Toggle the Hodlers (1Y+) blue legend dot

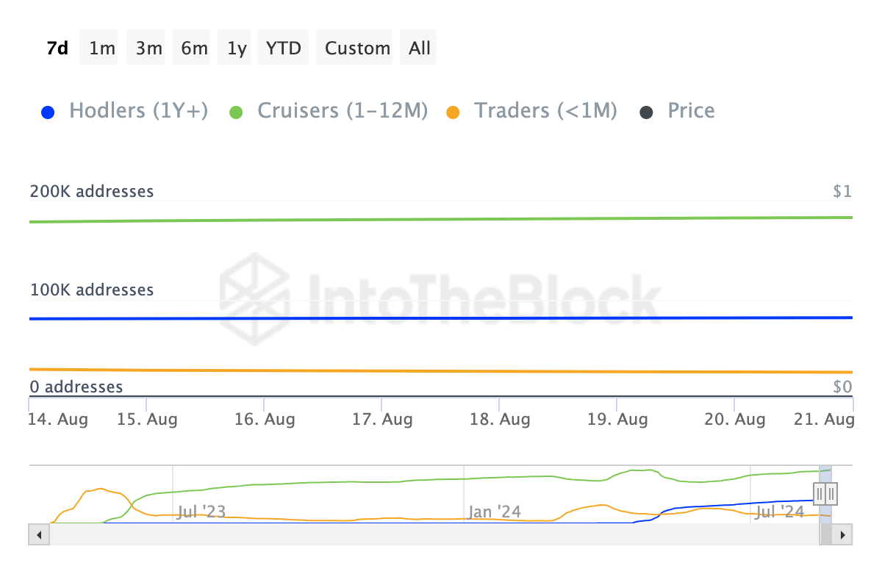click(x=48, y=112)
